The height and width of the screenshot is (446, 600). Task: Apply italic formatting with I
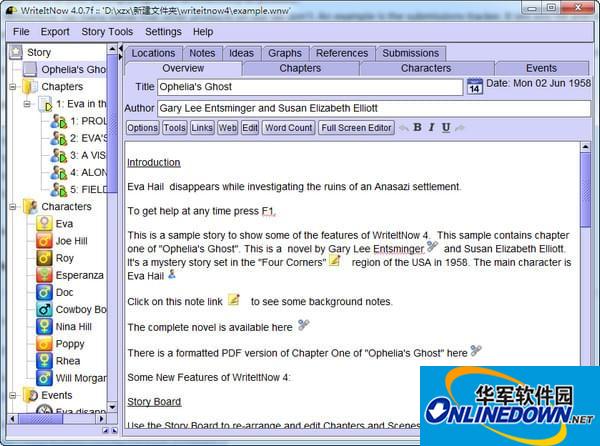432,127
